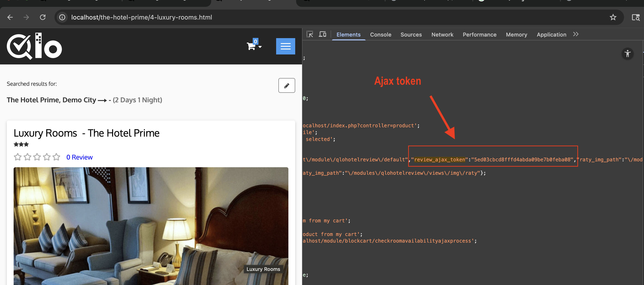Click the Luxury Rooms image caption
The image size is (644, 285).
coord(263,269)
